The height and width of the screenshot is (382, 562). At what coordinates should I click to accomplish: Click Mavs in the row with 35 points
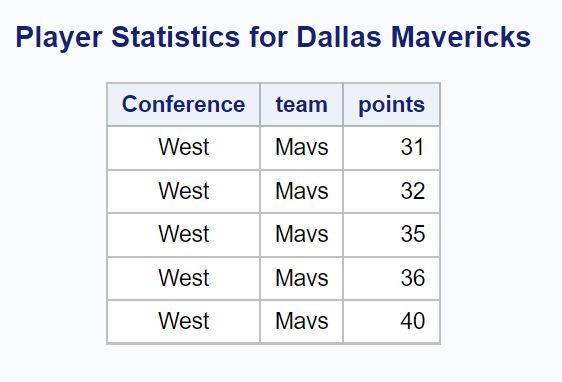301,234
